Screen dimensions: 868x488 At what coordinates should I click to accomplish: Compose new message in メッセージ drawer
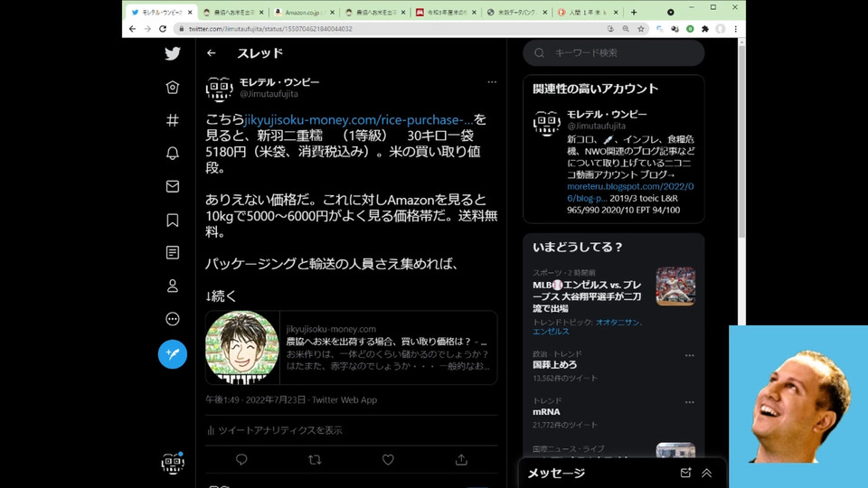(686, 473)
